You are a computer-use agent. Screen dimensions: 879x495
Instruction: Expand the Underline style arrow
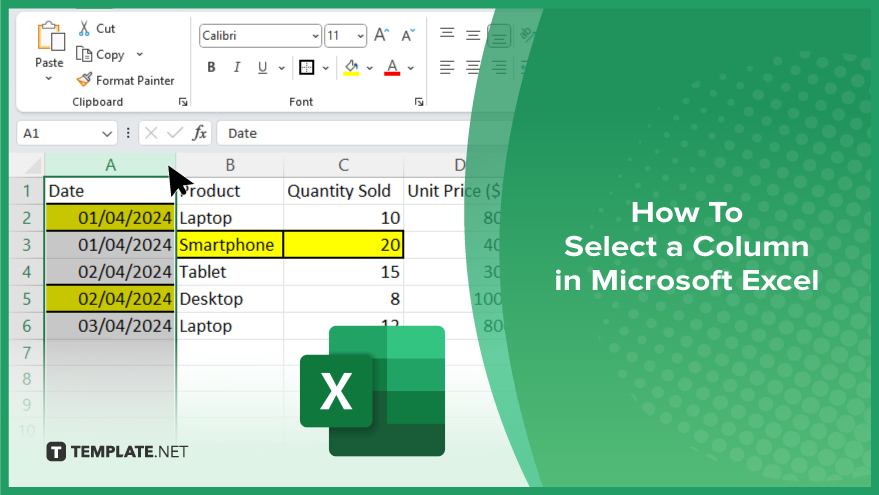point(281,68)
